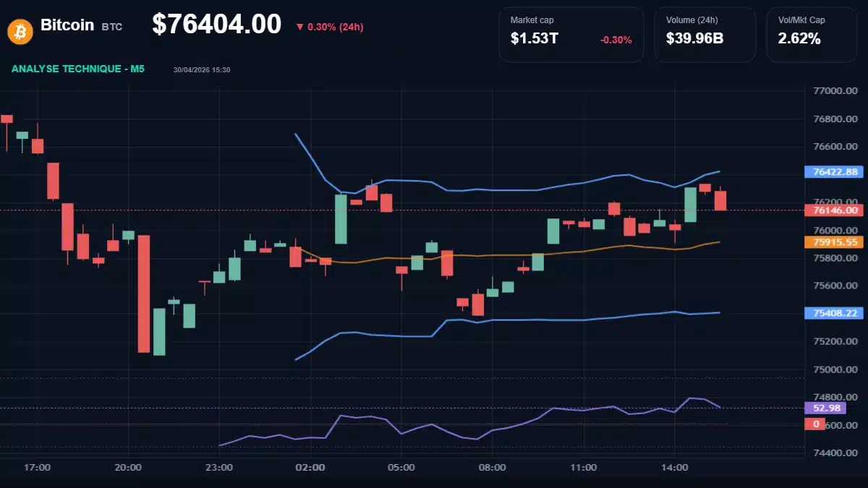Expand the Volume (24h) card
The height and width of the screenshot is (488, 868).
tap(705, 33)
